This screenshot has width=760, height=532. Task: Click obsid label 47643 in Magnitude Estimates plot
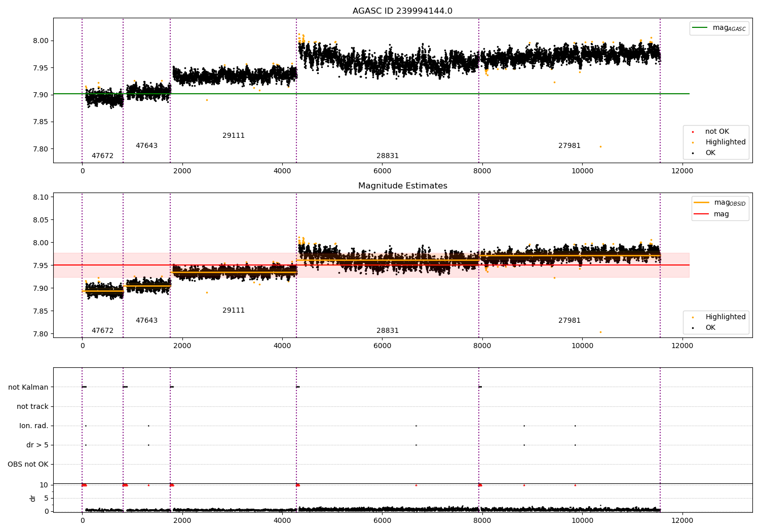146,321
